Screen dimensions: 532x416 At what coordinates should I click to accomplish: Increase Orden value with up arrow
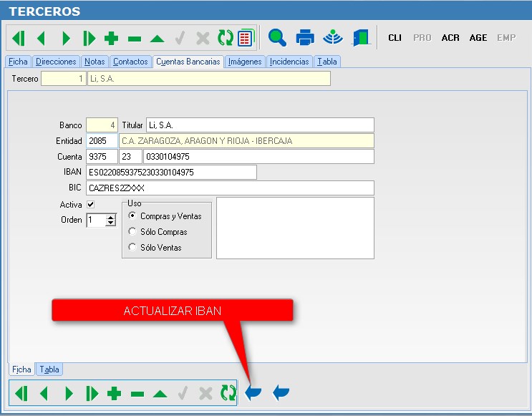(111, 218)
